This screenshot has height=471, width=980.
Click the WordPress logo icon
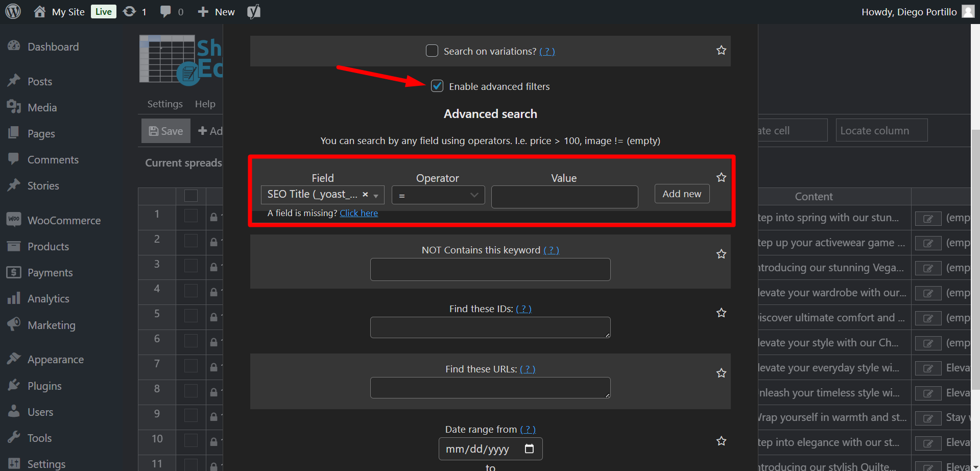13,11
